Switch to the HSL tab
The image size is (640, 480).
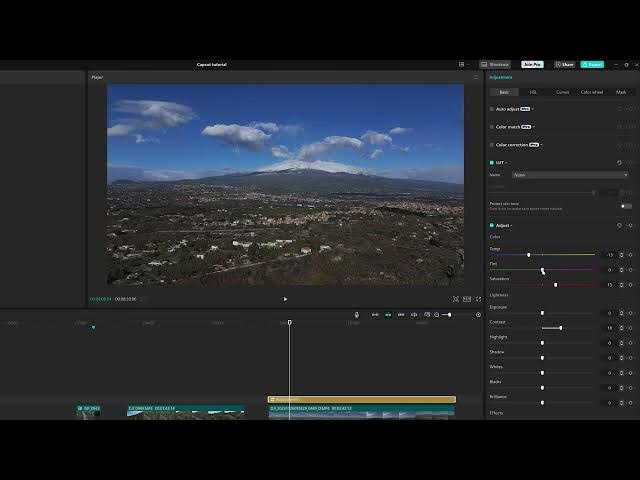(x=533, y=92)
